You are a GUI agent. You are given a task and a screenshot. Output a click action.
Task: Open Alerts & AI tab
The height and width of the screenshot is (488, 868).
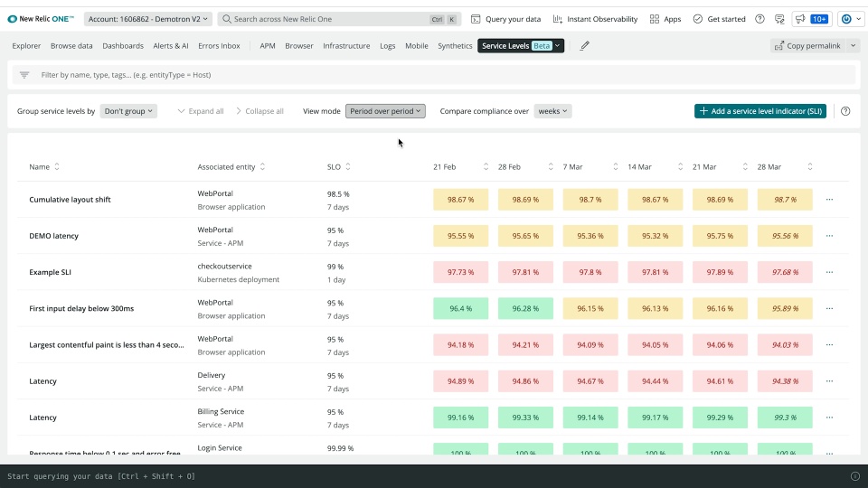click(x=171, y=46)
